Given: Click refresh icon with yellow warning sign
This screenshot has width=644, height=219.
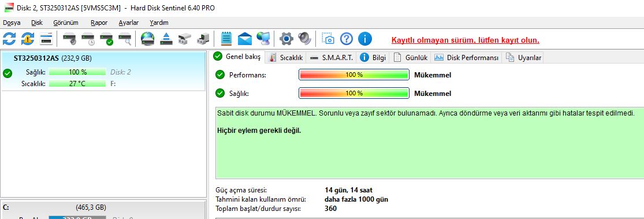Looking at the screenshot, I should tap(28, 39).
